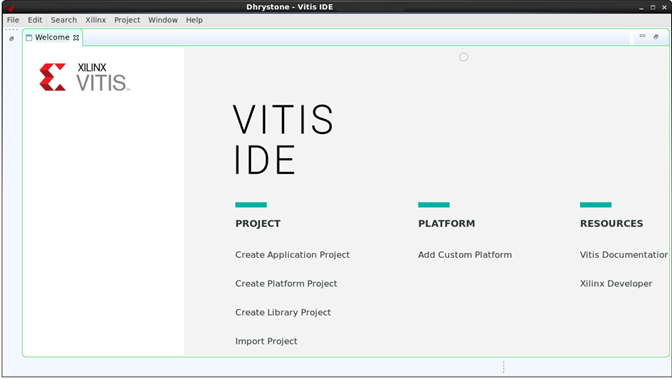Click the PLATFORM section heading

tap(446, 223)
